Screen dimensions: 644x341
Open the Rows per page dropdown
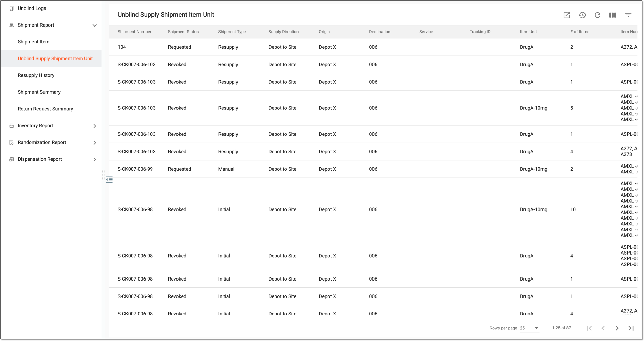(529, 328)
